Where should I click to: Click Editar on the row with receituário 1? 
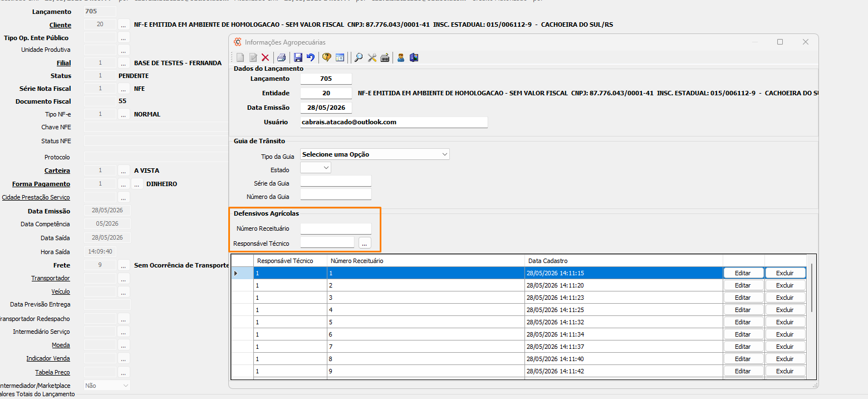pyautogui.click(x=743, y=273)
